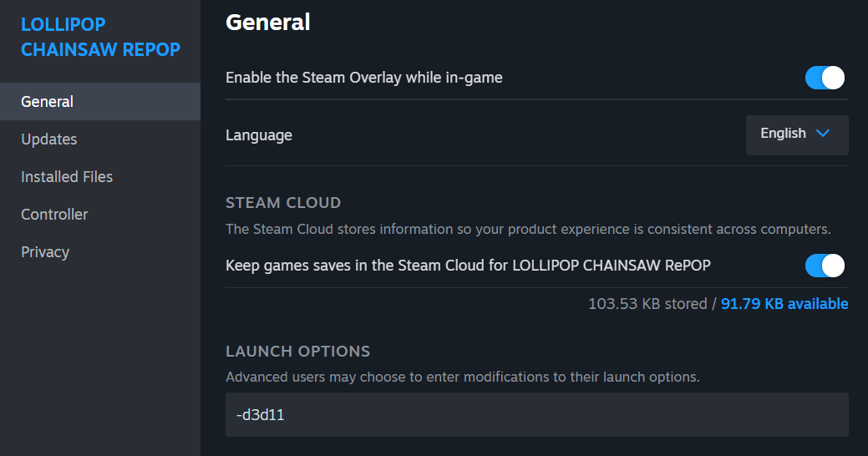Screen dimensions: 868x456
Task: Click the LAUNCH OPTIONS section header
Action: [x=297, y=352]
